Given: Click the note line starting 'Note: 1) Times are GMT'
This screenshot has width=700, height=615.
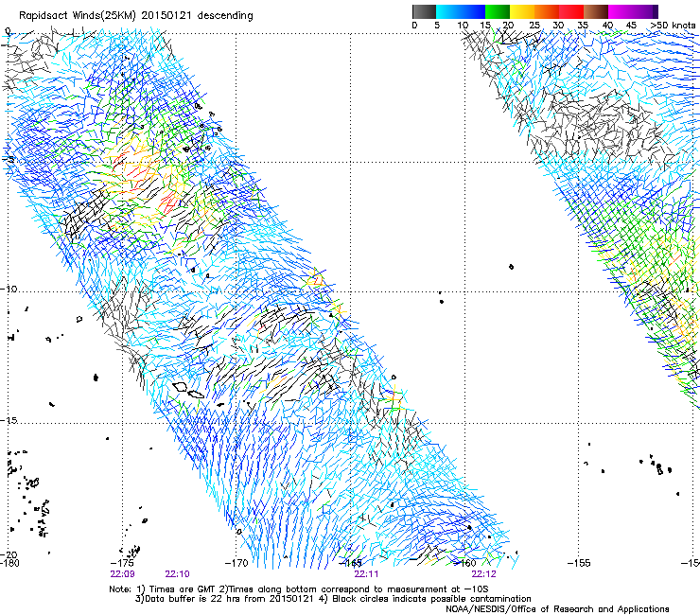Looking at the screenshot, I should click(299, 589).
